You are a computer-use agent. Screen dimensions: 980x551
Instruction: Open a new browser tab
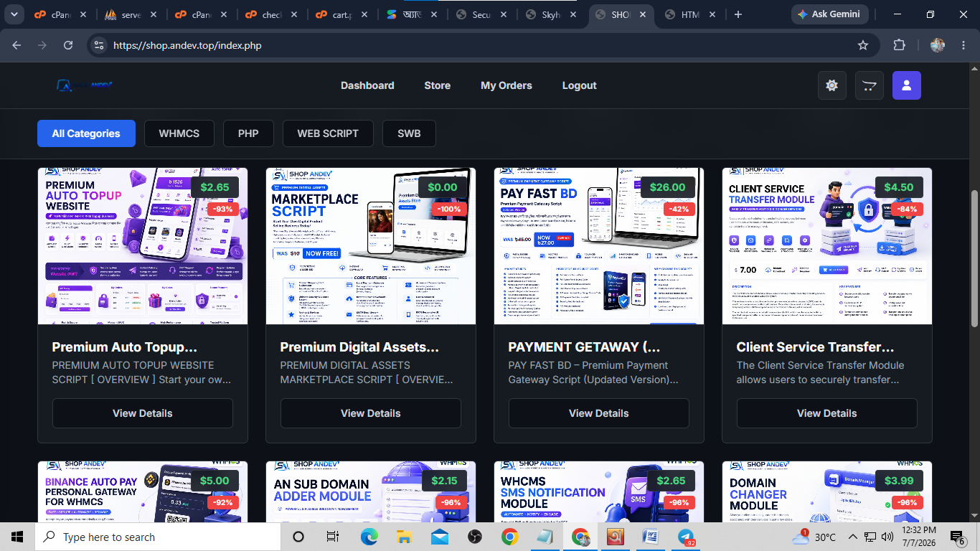coord(738,14)
